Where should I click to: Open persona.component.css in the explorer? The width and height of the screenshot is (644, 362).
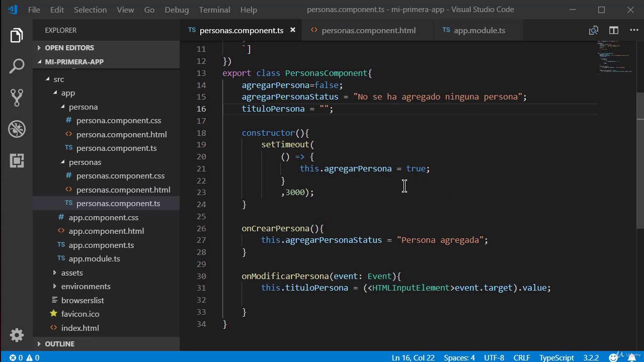(119, 121)
